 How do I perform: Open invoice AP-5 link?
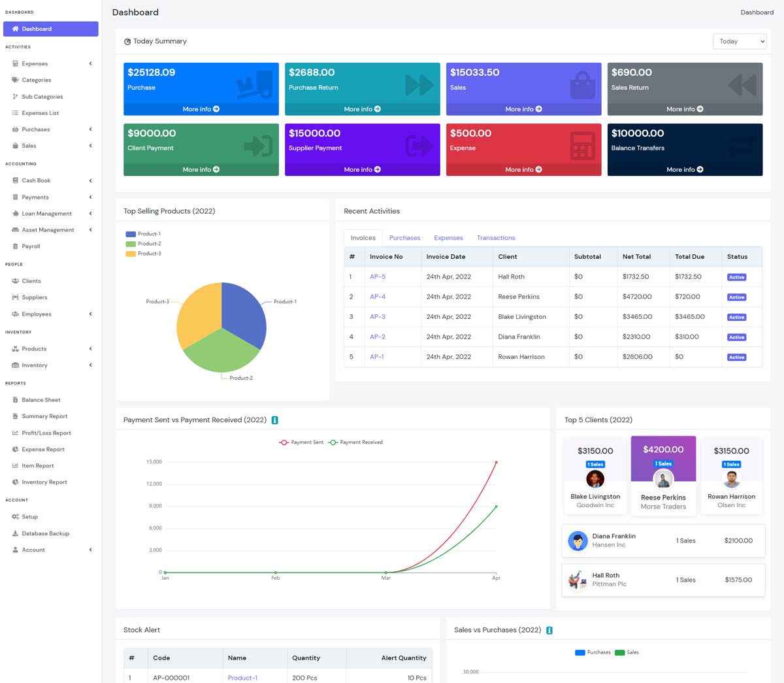click(378, 277)
